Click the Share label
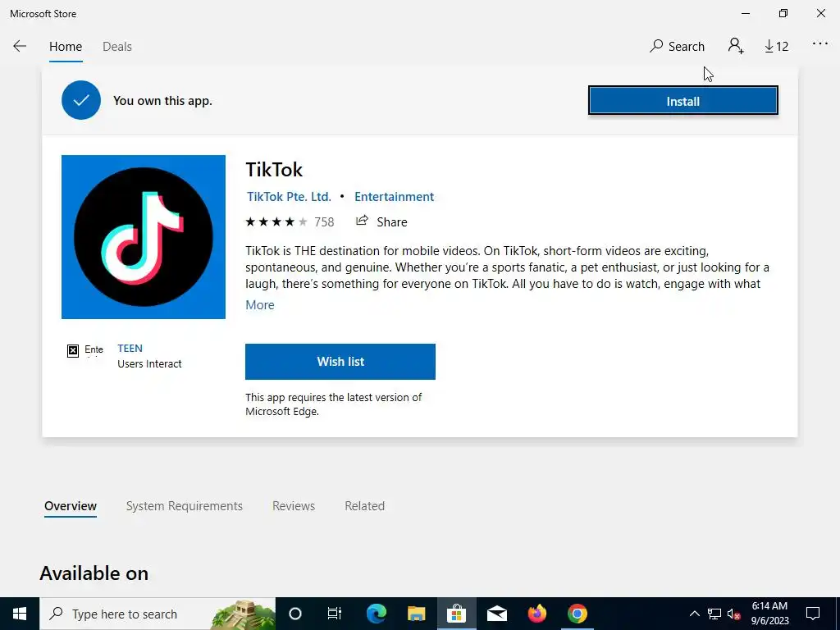Image resolution: width=840 pixels, height=630 pixels. coord(392,221)
